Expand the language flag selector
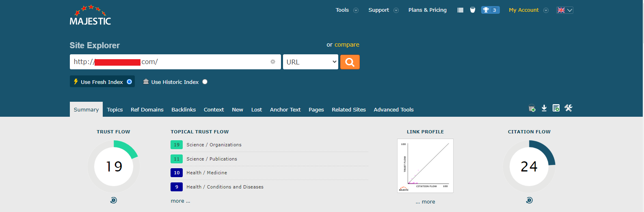 coord(564,10)
